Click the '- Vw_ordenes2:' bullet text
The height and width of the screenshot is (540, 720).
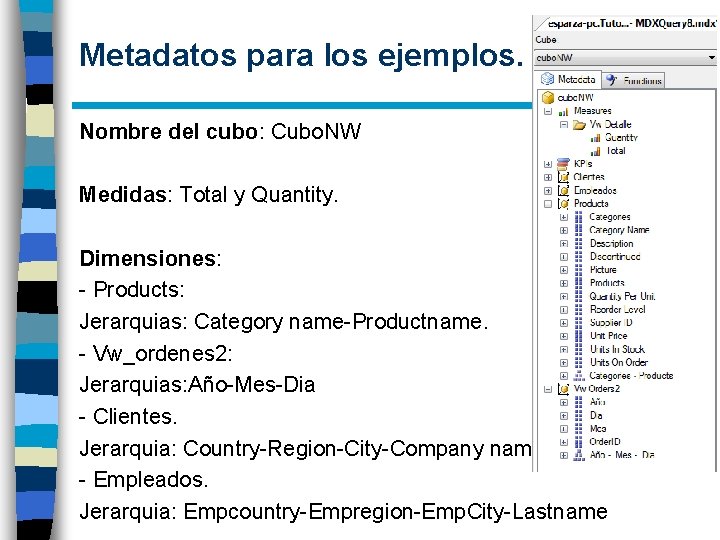(156, 354)
